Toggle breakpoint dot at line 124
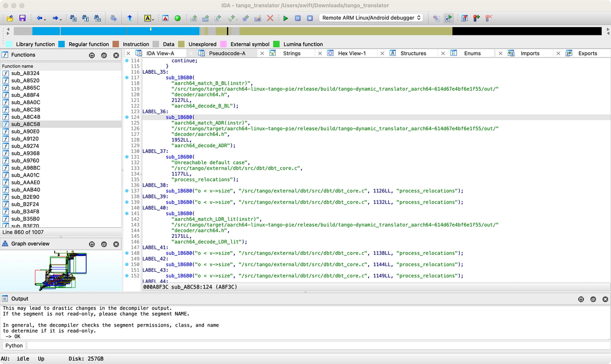 [x=127, y=117]
